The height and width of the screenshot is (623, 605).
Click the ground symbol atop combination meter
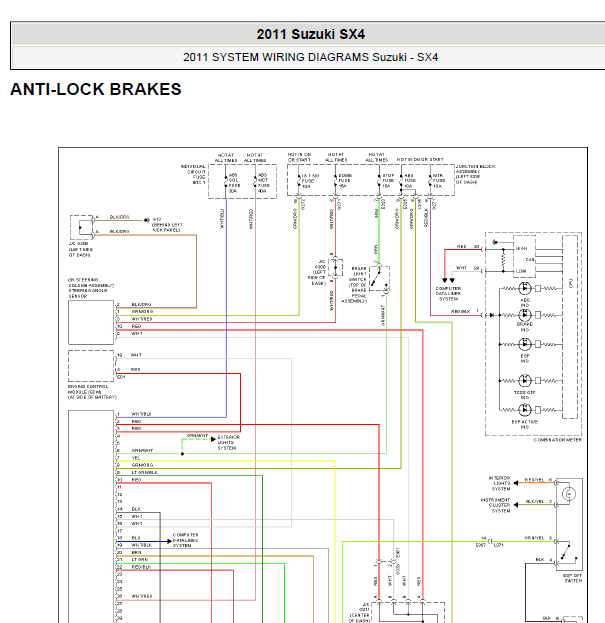coord(495,242)
